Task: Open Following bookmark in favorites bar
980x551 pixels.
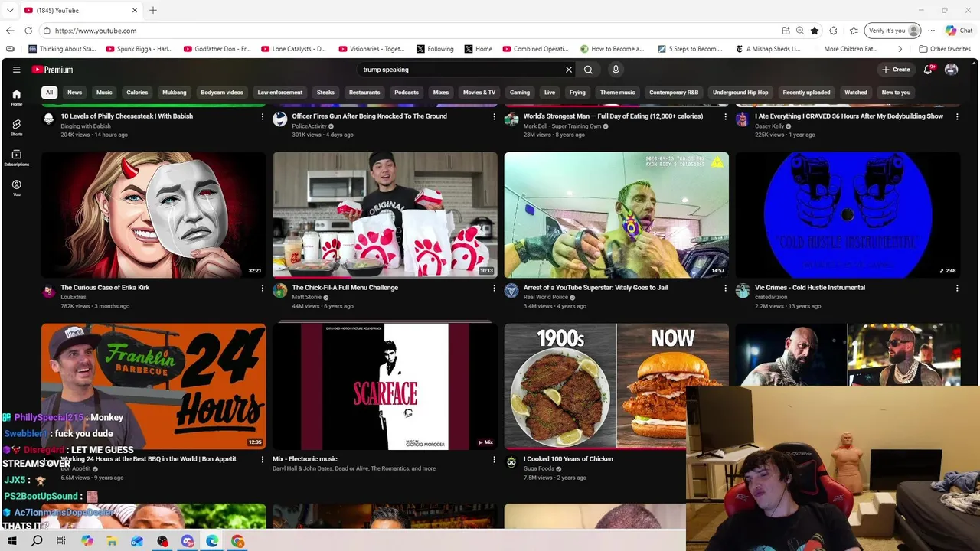Action: point(435,49)
